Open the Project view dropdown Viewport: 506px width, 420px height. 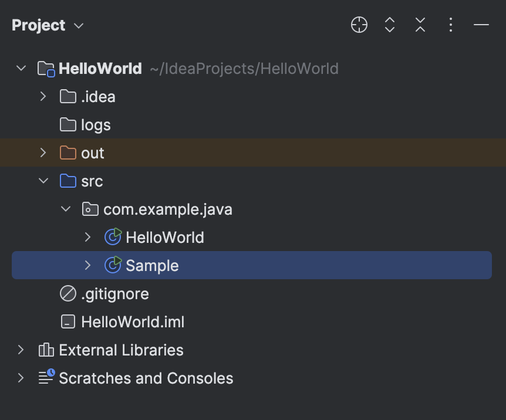79,25
